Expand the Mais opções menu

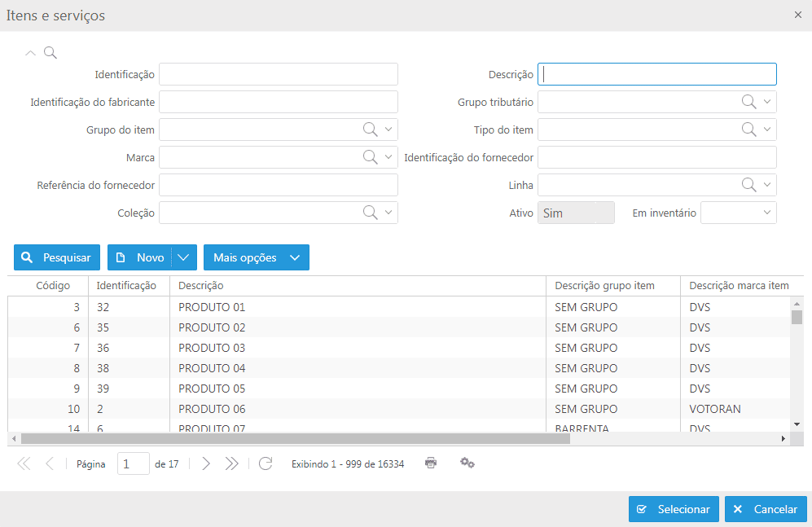[x=256, y=257]
